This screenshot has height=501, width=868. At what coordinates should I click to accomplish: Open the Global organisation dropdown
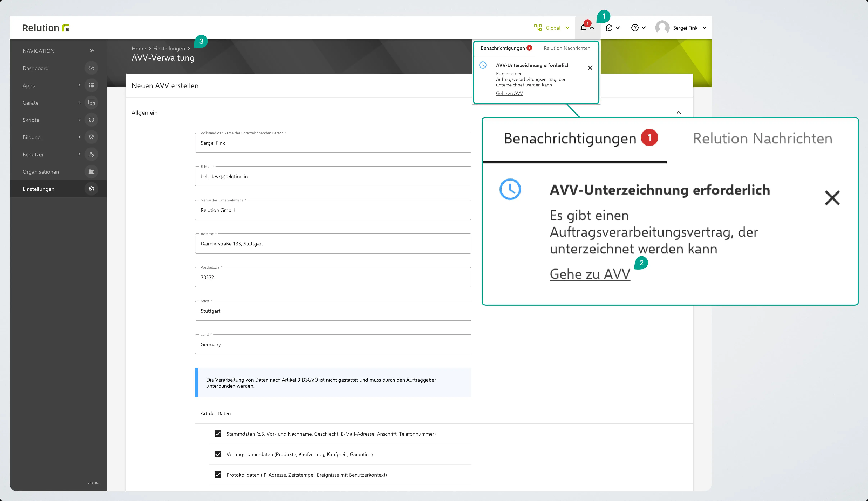(552, 28)
